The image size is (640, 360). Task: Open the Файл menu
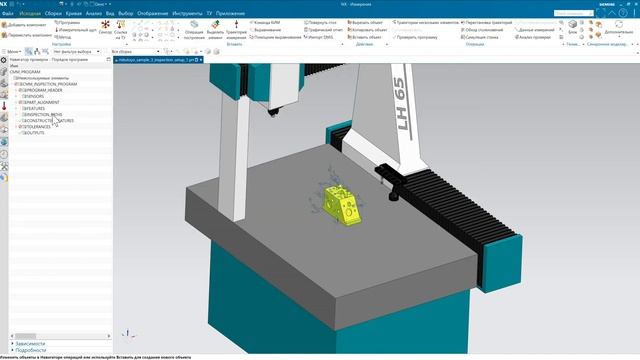(x=7, y=13)
